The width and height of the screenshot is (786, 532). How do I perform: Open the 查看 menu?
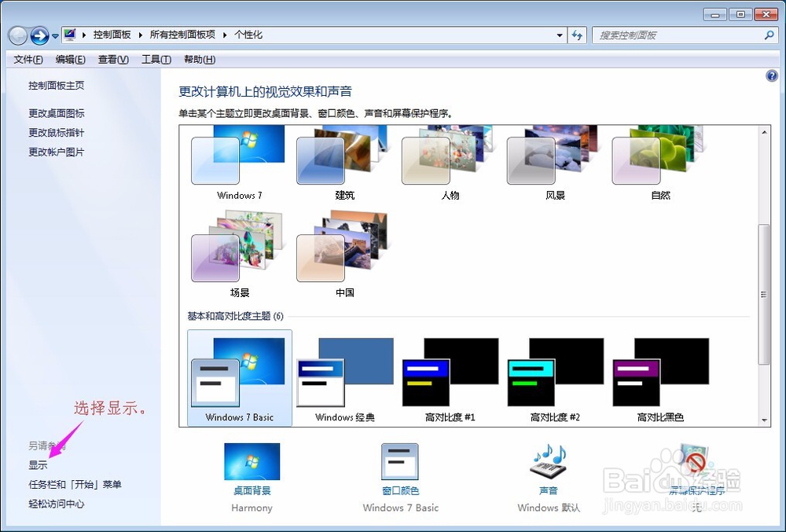(113, 59)
